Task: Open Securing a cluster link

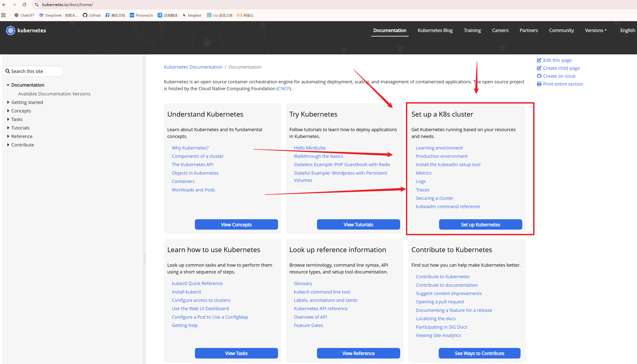Action: (435, 198)
